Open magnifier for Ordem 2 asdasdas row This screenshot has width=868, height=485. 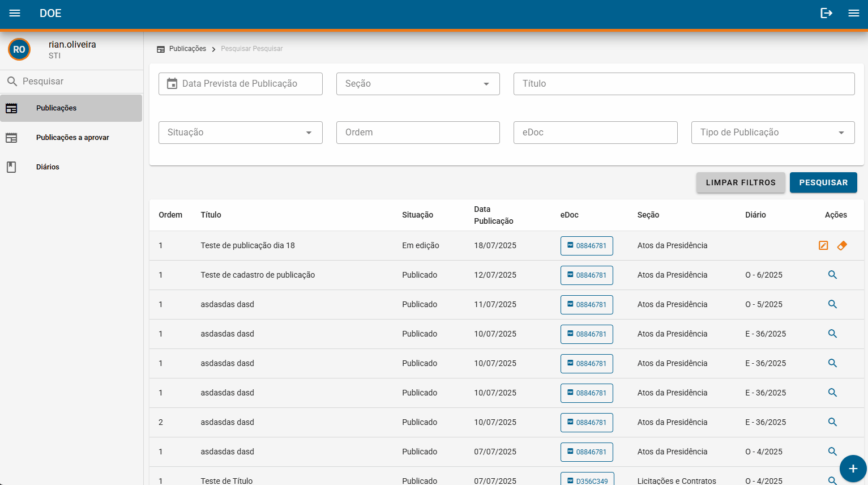click(832, 422)
